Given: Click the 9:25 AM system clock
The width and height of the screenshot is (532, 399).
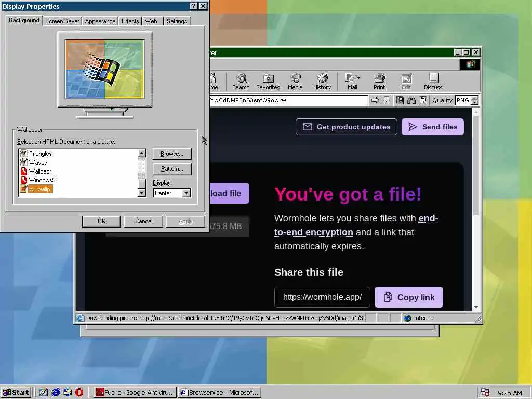Looking at the screenshot, I should 510,393.
